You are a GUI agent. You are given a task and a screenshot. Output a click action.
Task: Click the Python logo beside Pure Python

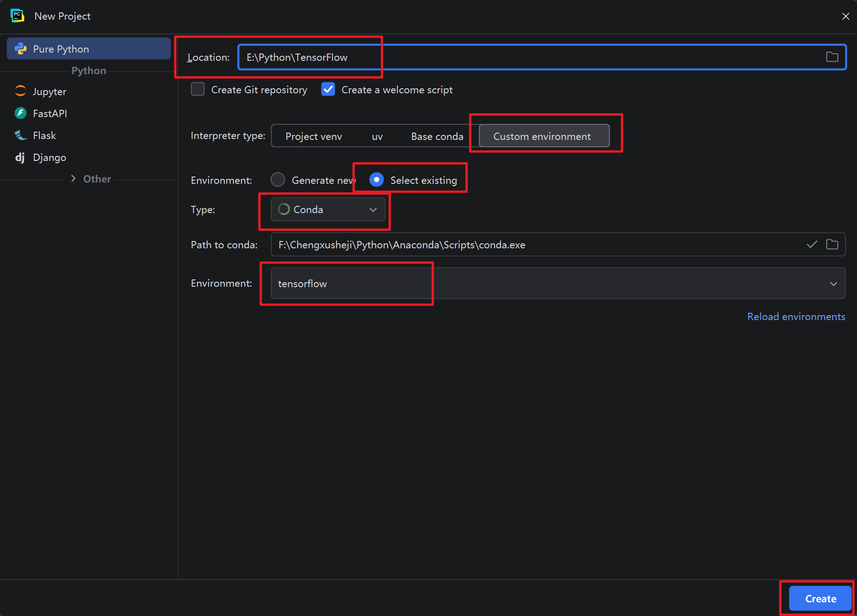point(21,48)
